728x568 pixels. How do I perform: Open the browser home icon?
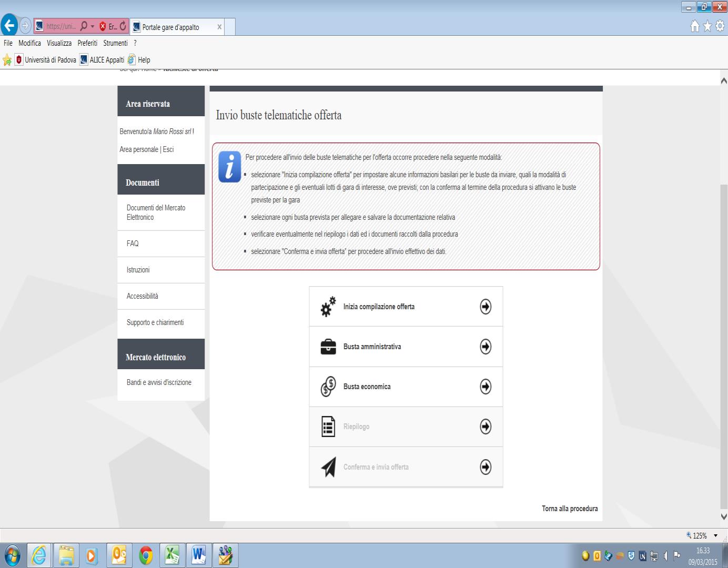pos(695,26)
